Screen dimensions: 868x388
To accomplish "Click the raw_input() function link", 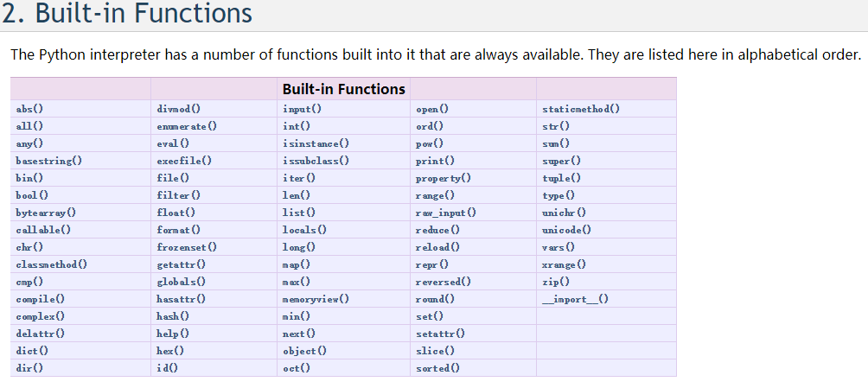I will (445, 213).
